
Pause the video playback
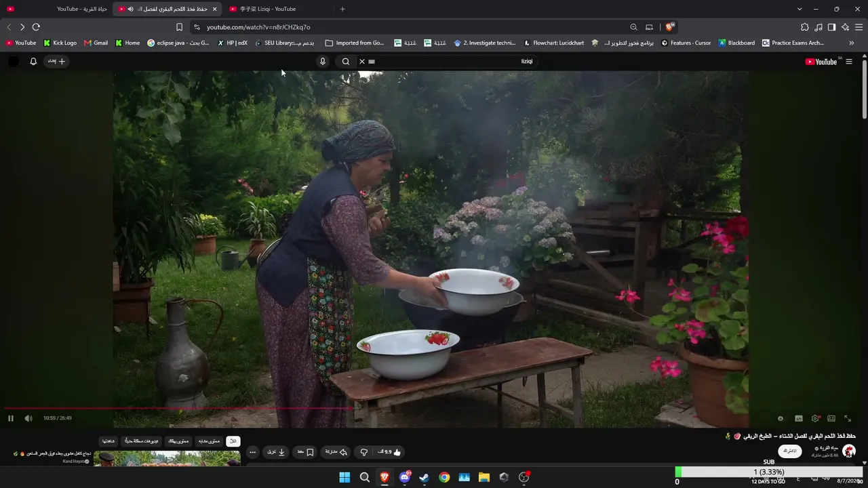coord(10,418)
